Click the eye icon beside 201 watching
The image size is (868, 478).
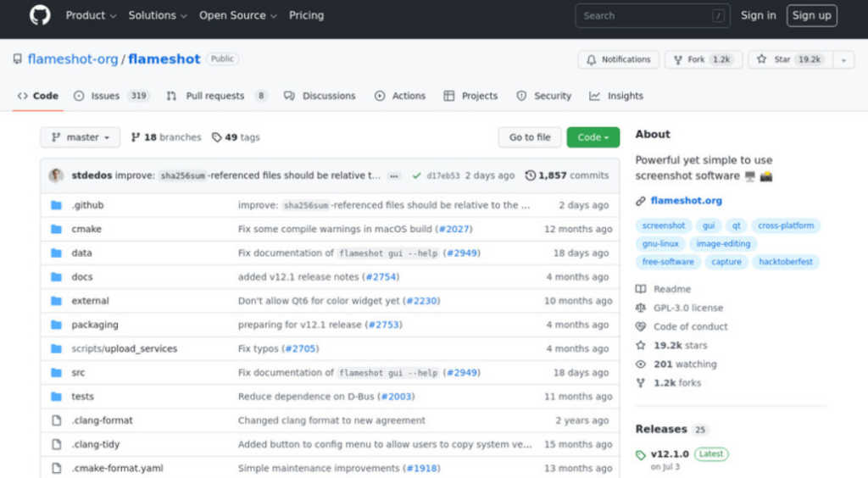[x=641, y=364]
